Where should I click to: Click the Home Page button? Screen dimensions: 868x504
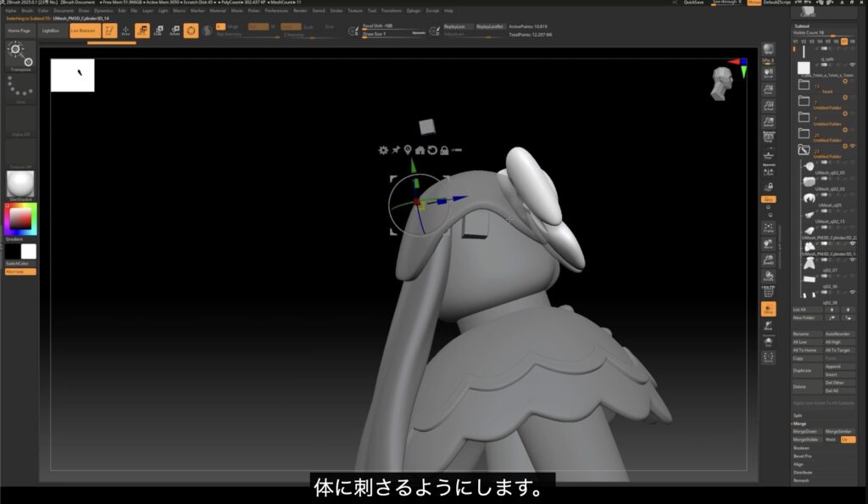tap(19, 31)
